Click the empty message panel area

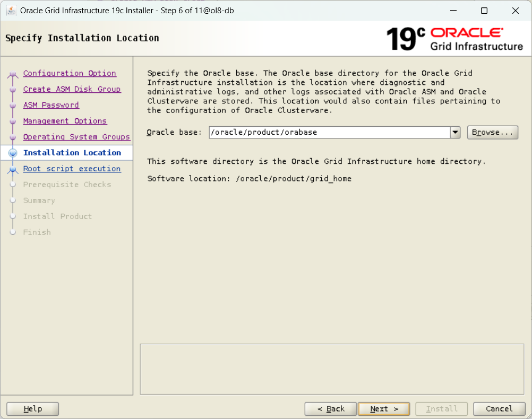click(332, 369)
